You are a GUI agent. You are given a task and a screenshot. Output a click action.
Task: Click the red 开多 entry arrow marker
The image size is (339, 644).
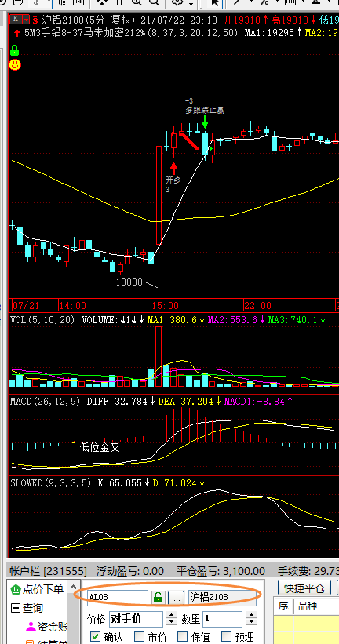(x=173, y=168)
